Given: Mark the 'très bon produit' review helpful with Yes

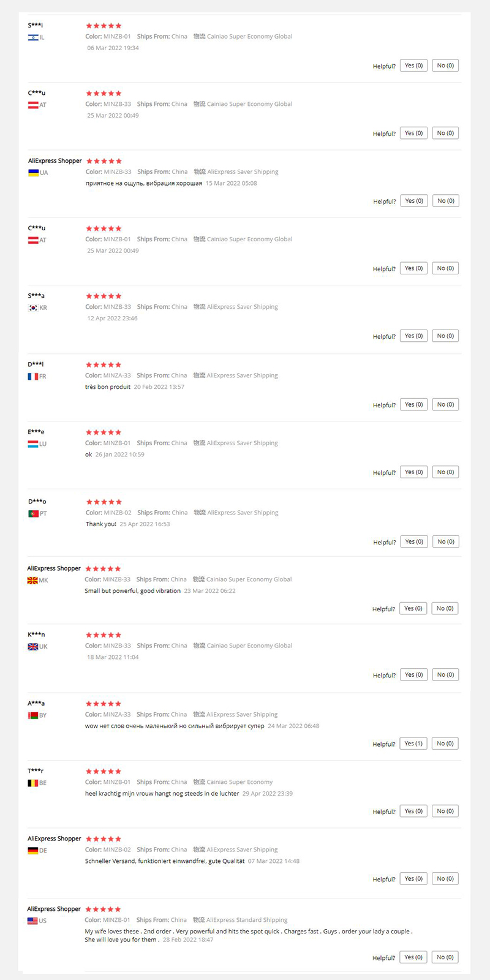Looking at the screenshot, I should (x=413, y=404).
